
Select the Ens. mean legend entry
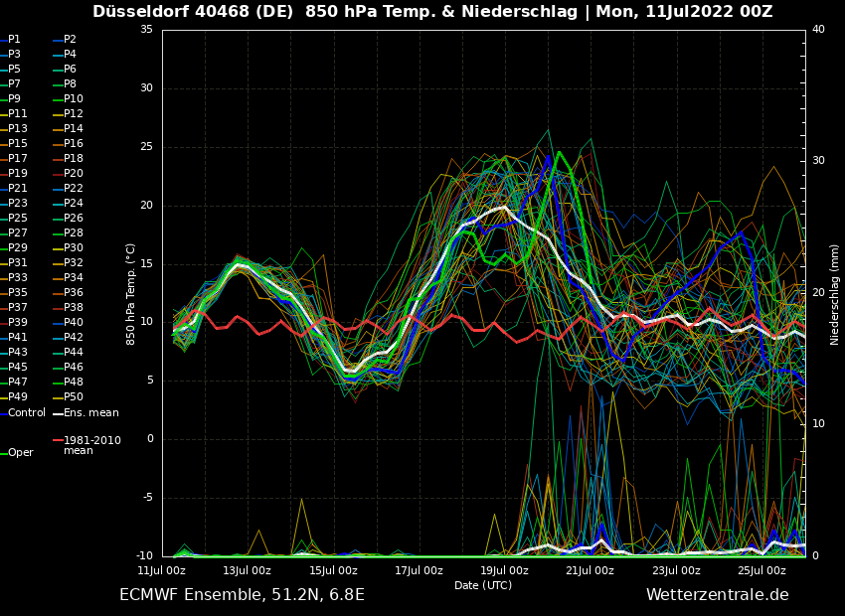tap(90, 413)
